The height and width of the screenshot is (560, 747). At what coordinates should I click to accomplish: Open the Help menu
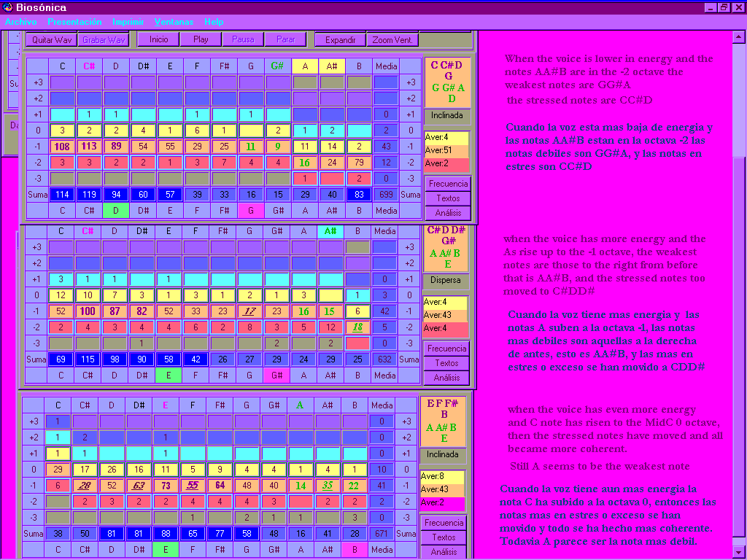pos(214,22)
